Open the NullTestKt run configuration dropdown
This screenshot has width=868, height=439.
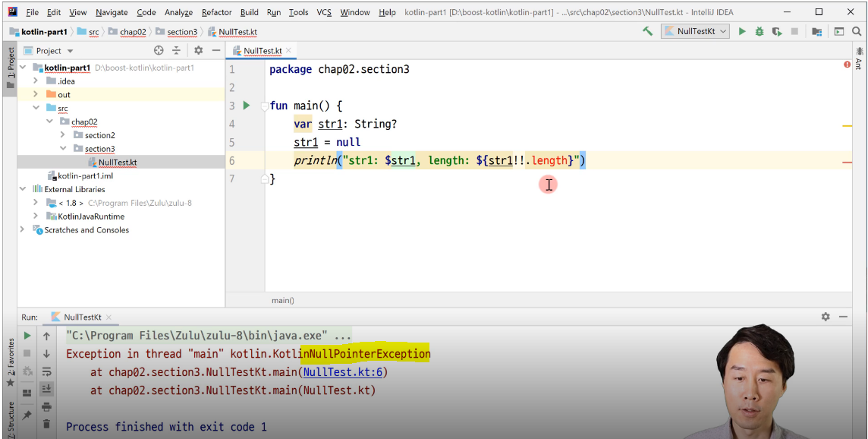(x=697, y=32)
